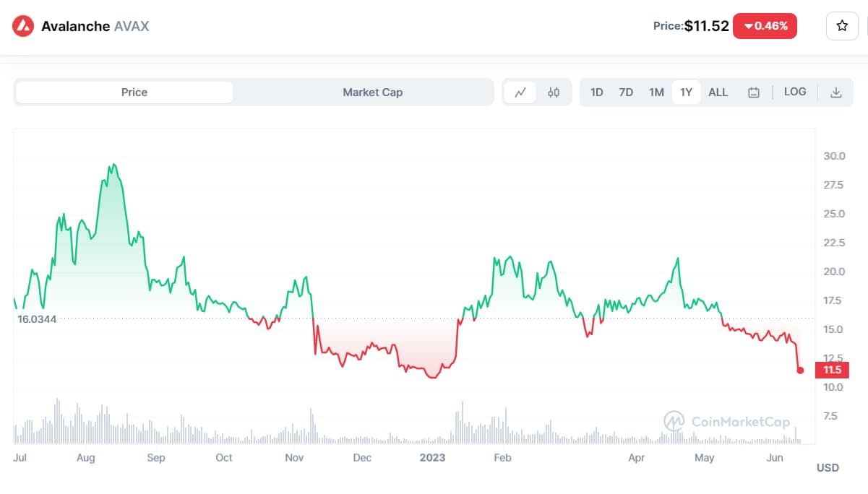Switch to the Market Cap tab
Viewport: 868px width, 494px height.
[x=372, y=92]
